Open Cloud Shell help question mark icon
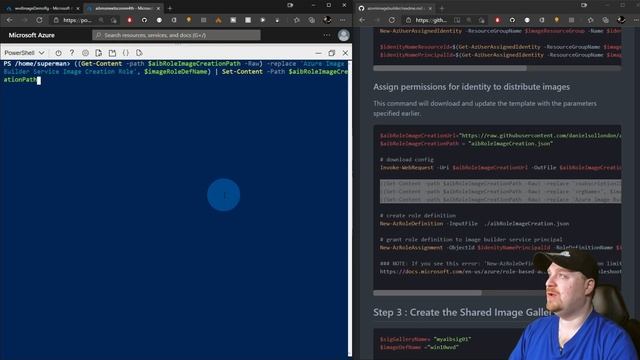640x360 pixels. [x=72, y=53]
